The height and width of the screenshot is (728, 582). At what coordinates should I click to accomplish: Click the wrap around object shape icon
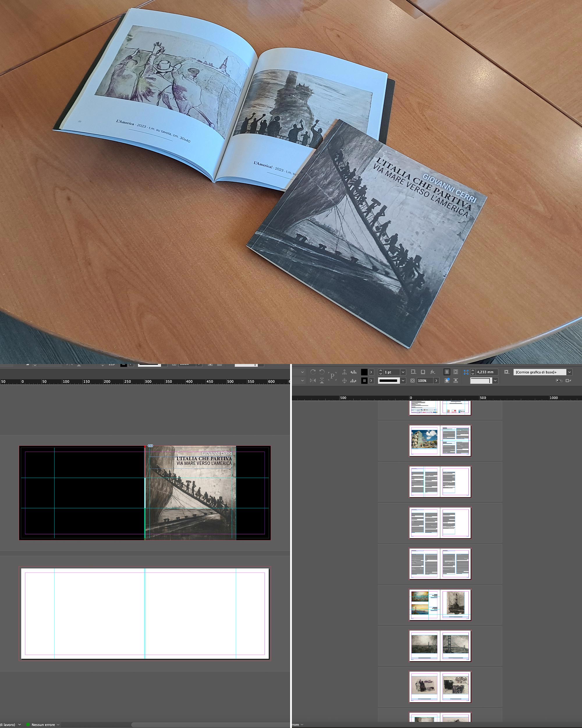coord(447,381)
